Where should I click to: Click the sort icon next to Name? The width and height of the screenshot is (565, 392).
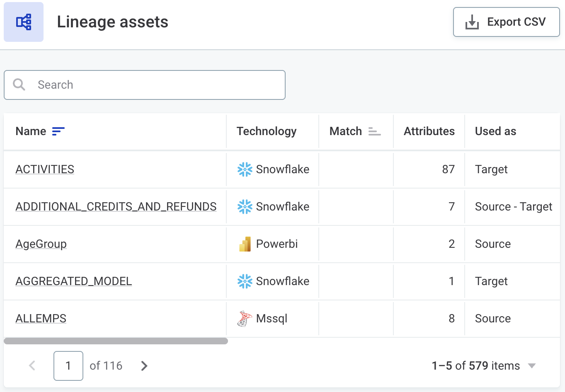pos(58,131)
